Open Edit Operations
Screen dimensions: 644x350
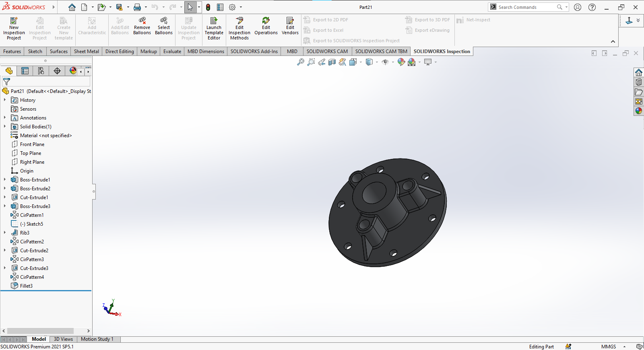tap(266, 26)
